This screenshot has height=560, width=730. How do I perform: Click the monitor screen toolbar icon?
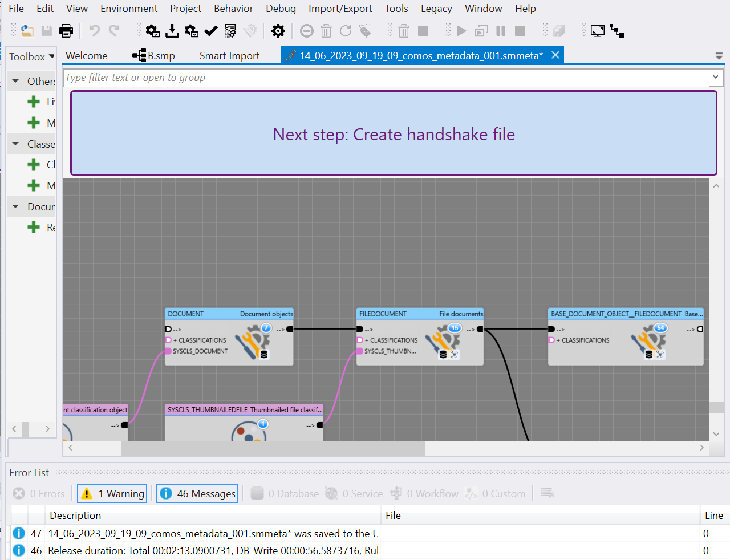pyautogui.click(x=597, y=31)
